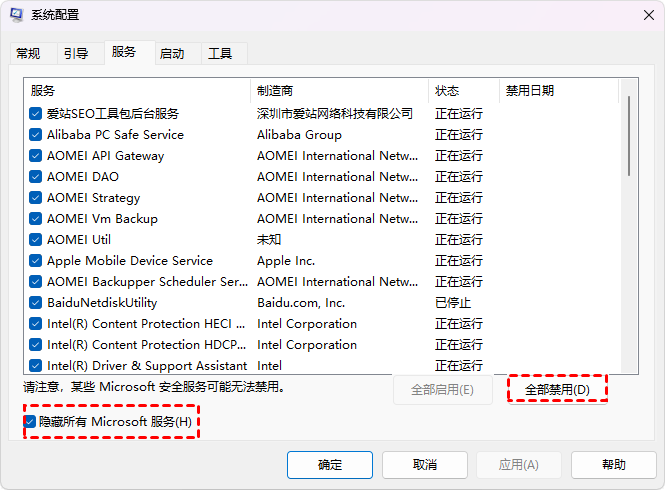Click the 全部禁用 button

(x=557, y=389)
